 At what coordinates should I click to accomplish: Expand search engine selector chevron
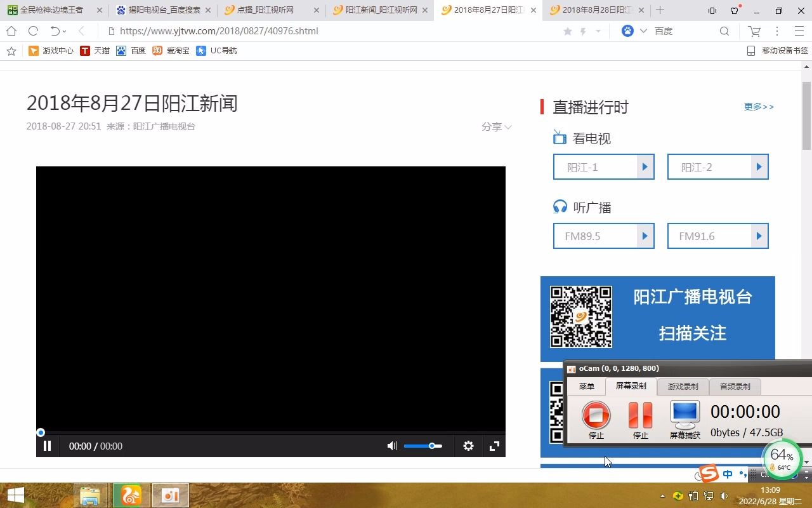tap(643, 31)
